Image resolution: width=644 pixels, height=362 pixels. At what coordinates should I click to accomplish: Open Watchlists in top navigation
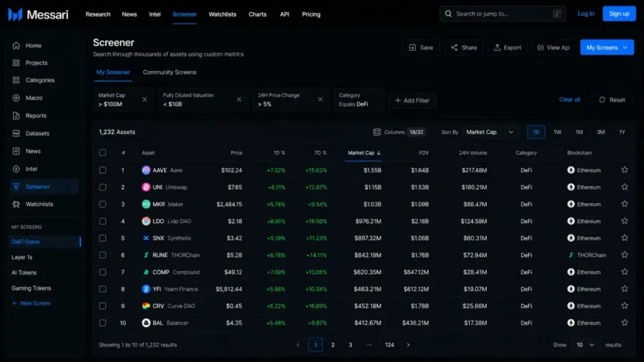(x=223, y=14)
